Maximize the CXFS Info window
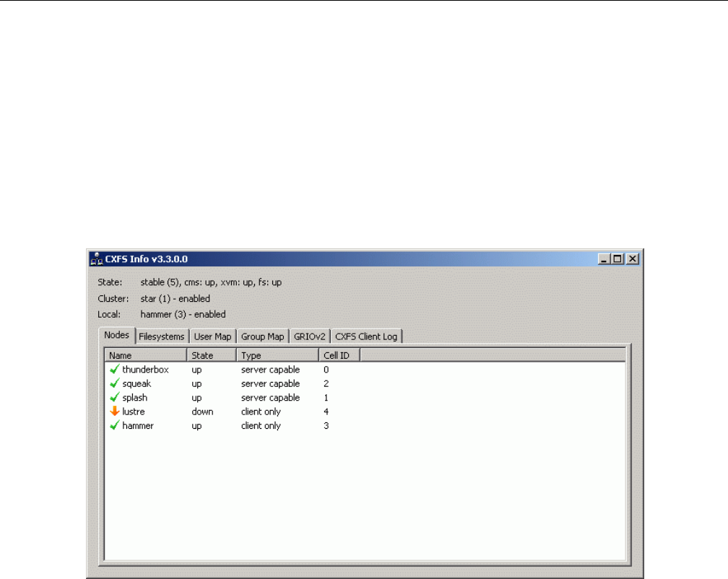The width and height of the screenshot is (728, 579). point(617,259)
